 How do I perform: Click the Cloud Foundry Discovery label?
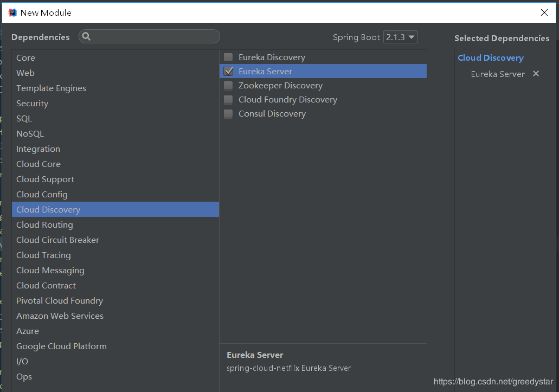tap(288, 100)
